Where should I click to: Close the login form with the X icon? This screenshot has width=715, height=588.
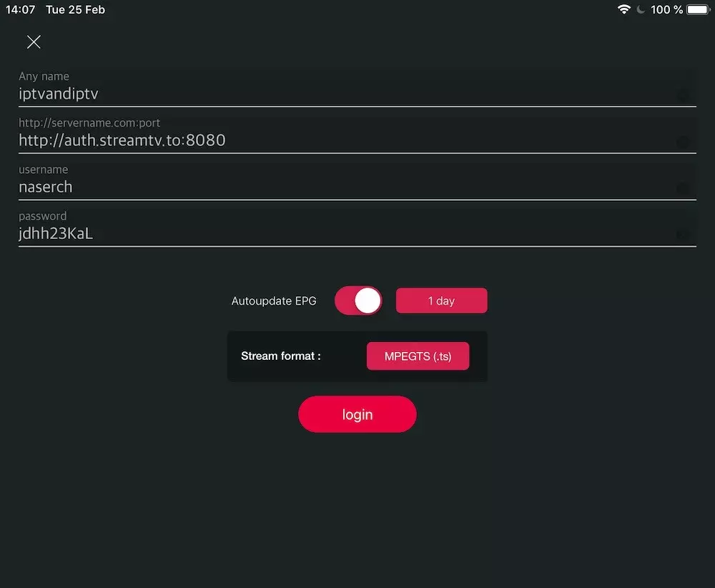(x=34, y=42)
